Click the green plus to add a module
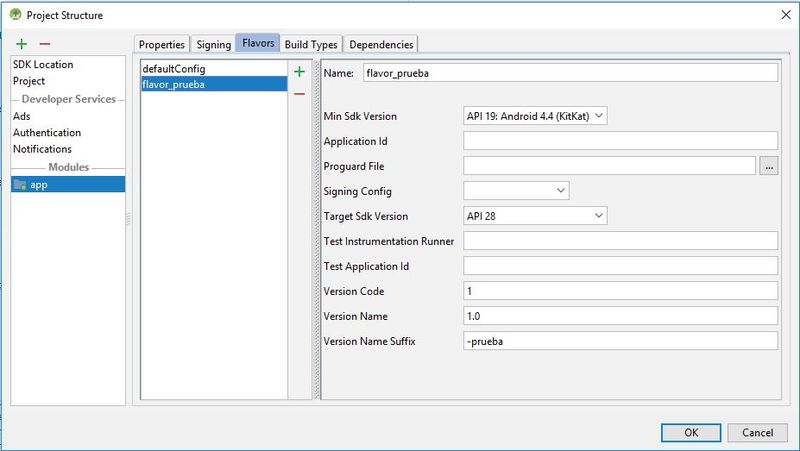This screenshot has height=451, width=800. point(21,44)
